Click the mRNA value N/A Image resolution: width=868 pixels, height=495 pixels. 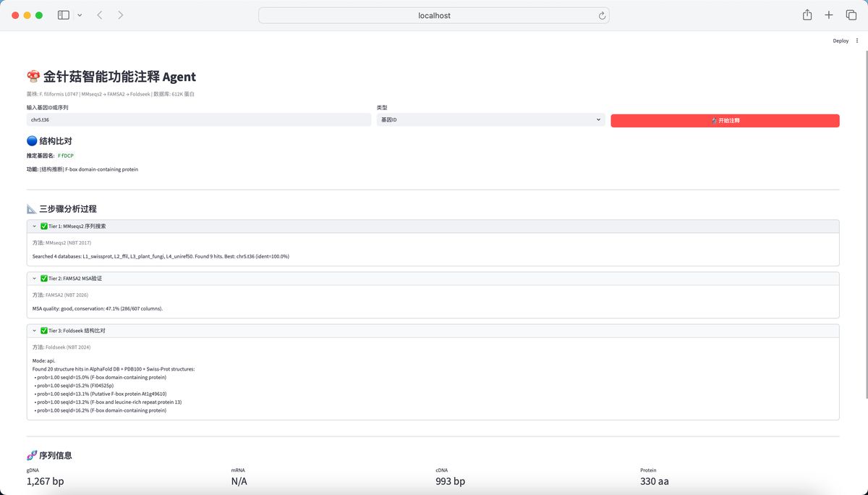(239, 481)
